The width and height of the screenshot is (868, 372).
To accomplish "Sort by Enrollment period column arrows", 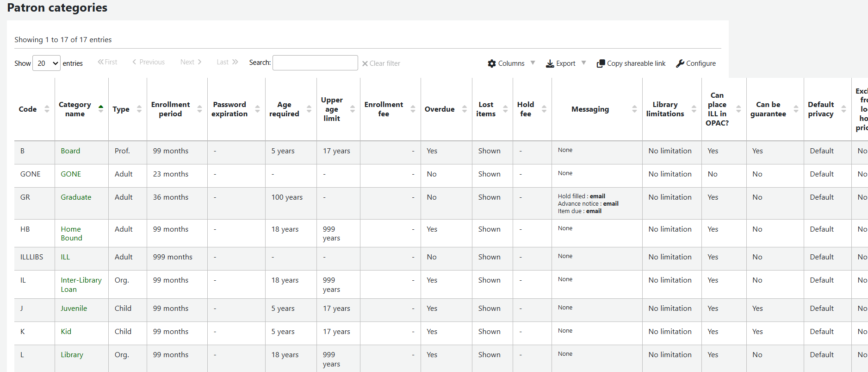I will (x=199, y=109).
